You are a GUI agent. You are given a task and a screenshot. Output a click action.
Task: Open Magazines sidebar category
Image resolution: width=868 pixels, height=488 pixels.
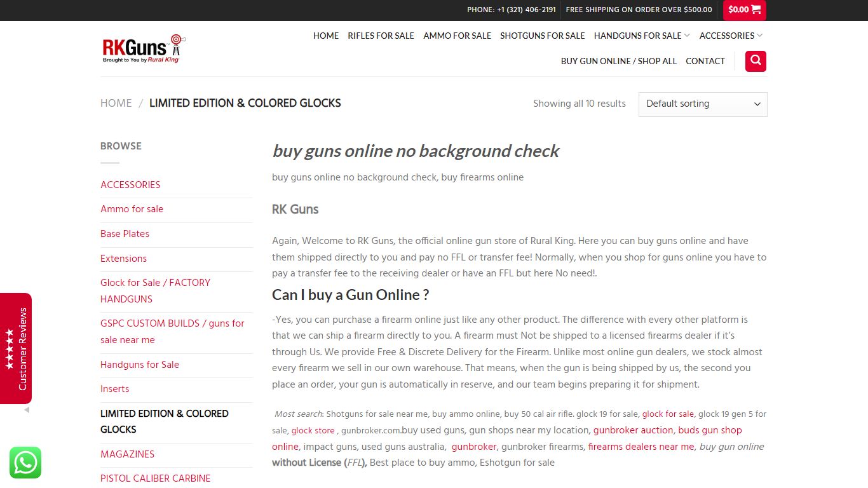click(127, 454)
